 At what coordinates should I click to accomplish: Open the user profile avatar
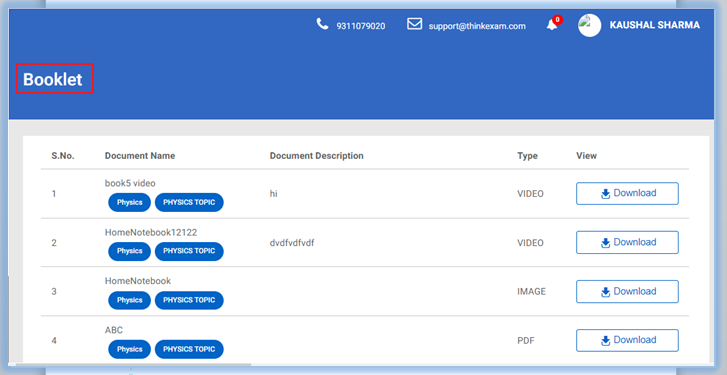[589, 25]
